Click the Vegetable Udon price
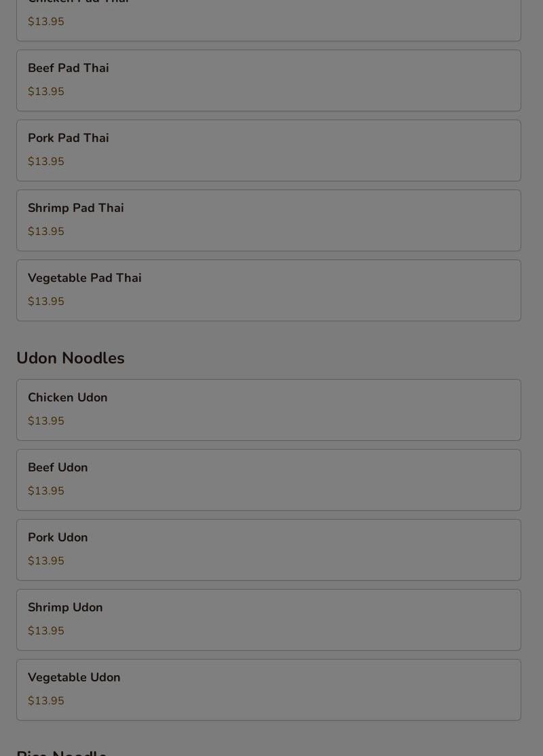 click(45, 700)
